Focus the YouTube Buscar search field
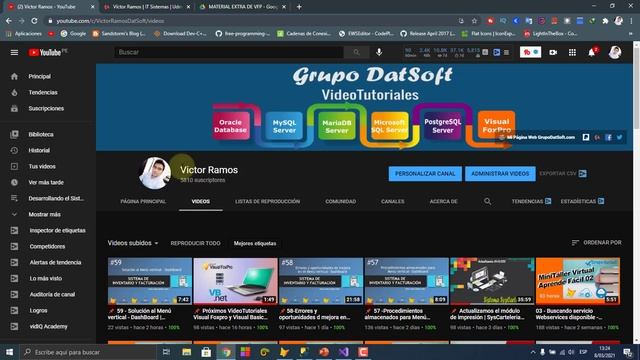This screenshot has width=640, height=360. pos(229,52)
